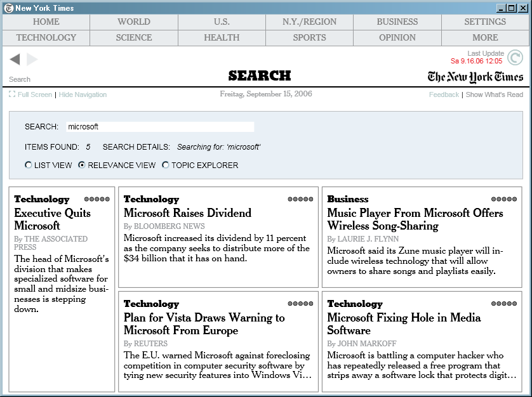Click byline By REUTERS
This screenshot has height=397, width=532.
[145, 344]
